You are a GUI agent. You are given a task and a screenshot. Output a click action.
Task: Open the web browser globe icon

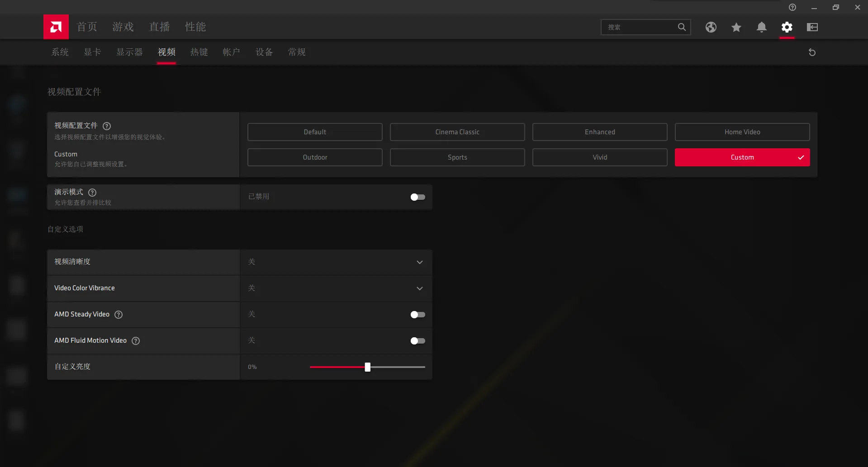coord(711,27)
